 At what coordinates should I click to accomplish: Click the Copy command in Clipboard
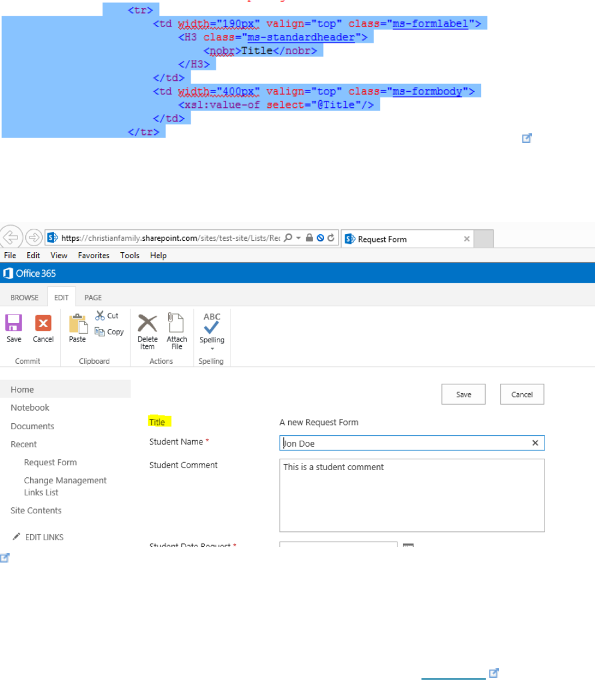(109, 332)
